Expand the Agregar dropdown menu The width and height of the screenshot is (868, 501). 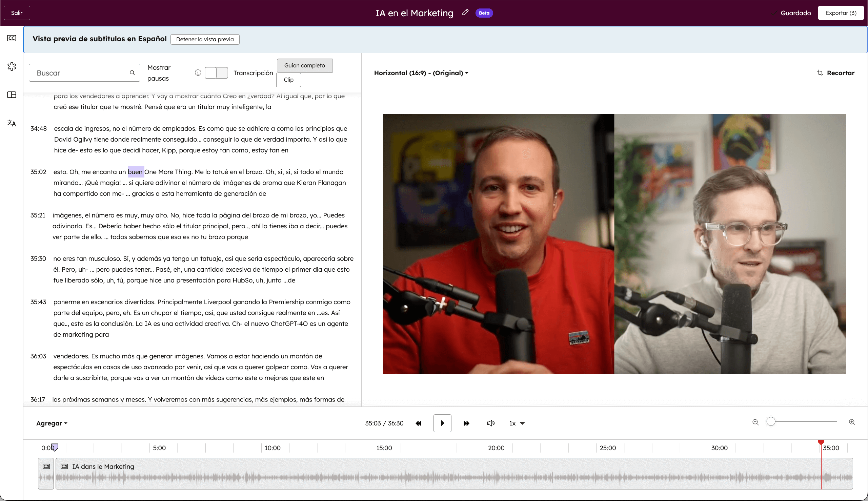(x=52, y=423)
